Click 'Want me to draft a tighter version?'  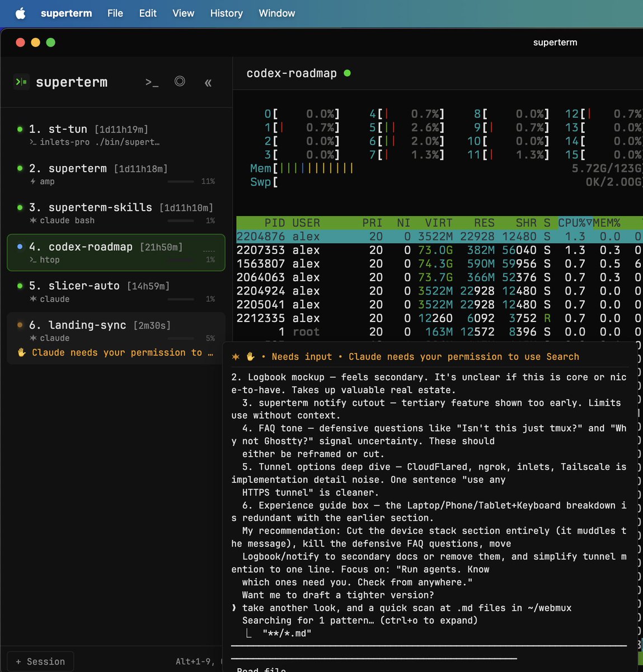338,595
